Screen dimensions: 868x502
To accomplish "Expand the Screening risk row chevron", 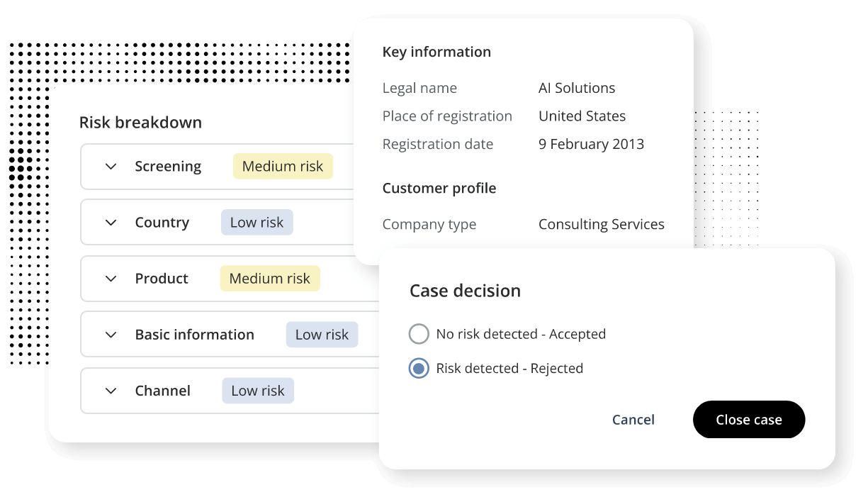I will (x=111, y=167).
